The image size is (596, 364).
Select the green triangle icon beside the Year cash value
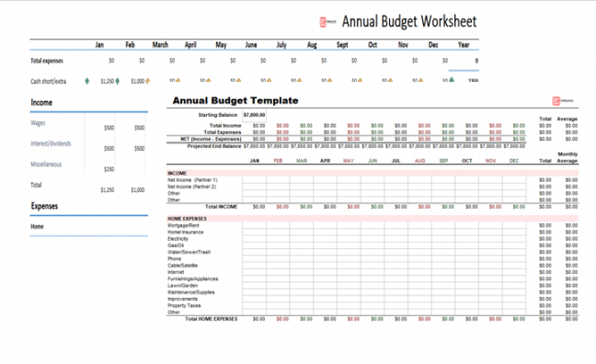452,80
